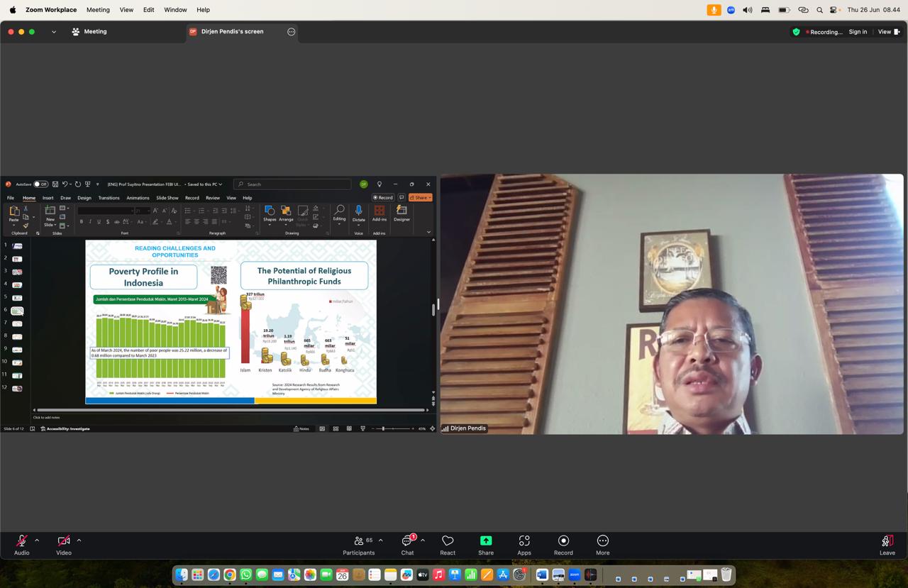
Task: Open the Meeting menu in menu bar
Action: (98, 10)
